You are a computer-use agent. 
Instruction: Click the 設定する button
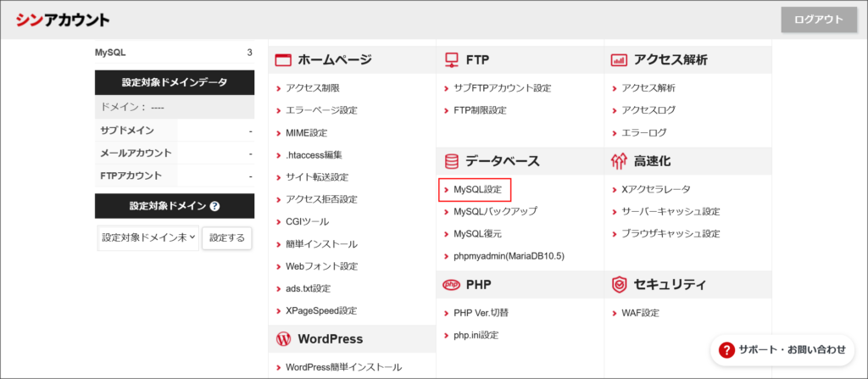[x=227, y=237]
